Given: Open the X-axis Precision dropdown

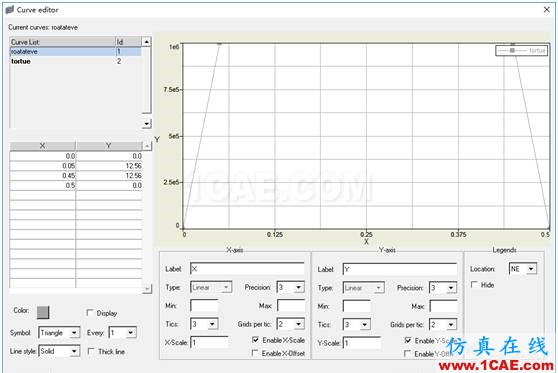Looking at the screenshot, I should click(x=291, y=287).
